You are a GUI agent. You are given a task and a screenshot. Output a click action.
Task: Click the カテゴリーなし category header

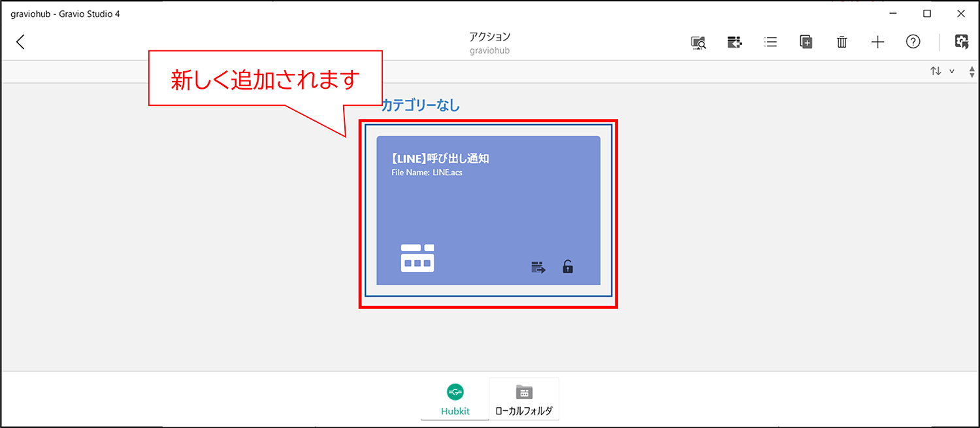421,105
